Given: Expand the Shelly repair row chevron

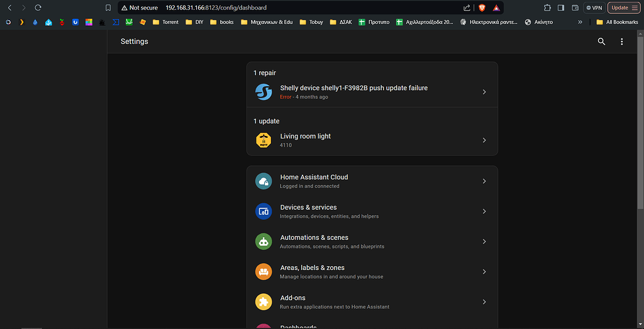Looking at the screenshot, I should [484, 92].
